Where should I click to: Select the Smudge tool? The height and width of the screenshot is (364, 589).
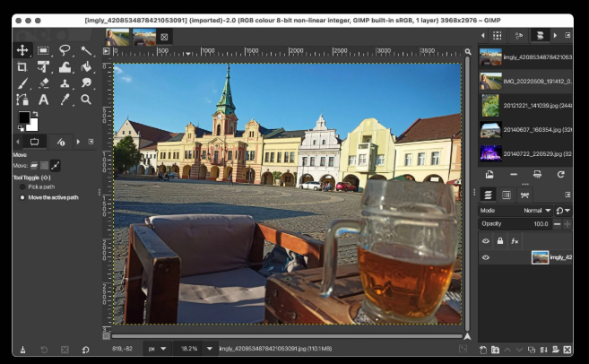86,83
